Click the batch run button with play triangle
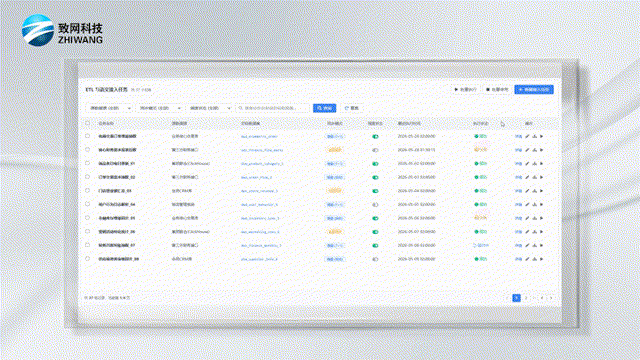Screen dimensions: 640x360 [x=466, y=89]
